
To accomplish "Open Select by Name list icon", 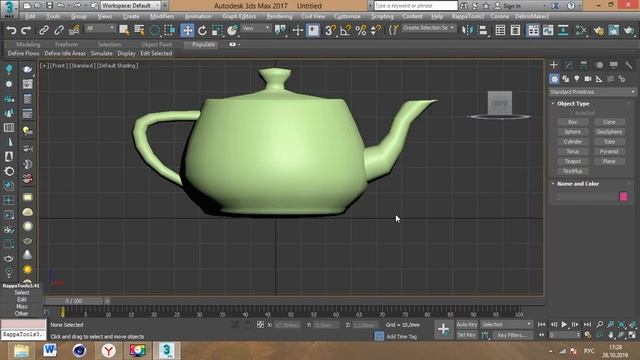I will [x=139, y=30].
